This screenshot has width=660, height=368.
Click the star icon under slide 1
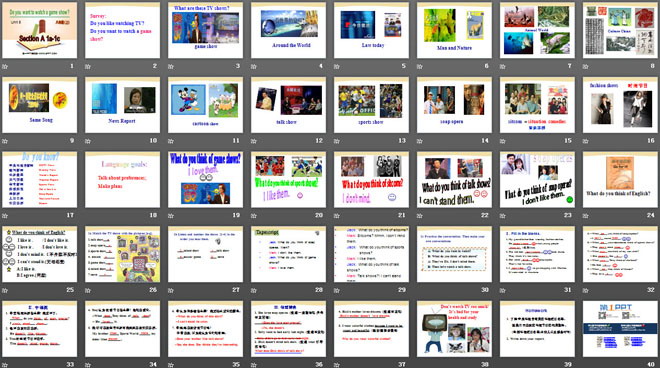tap(5, 67)
